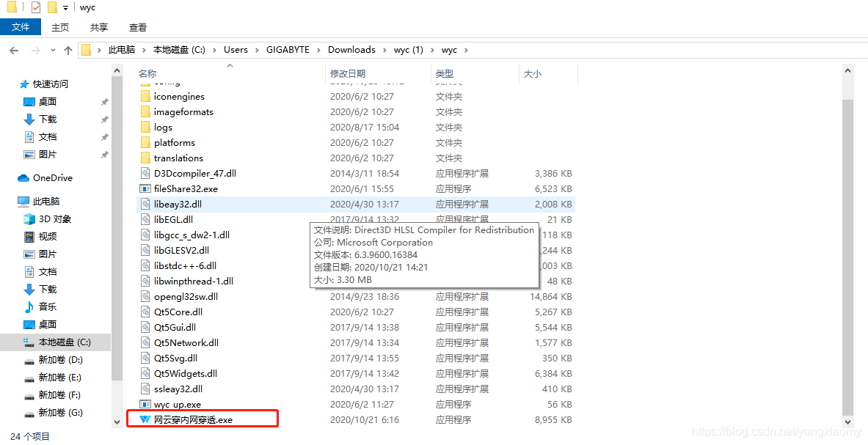Image resolution: width=868 pixels, height=445 pixels.
Task: Click 此电脑 in the address bar
Action: coord(122,50)
